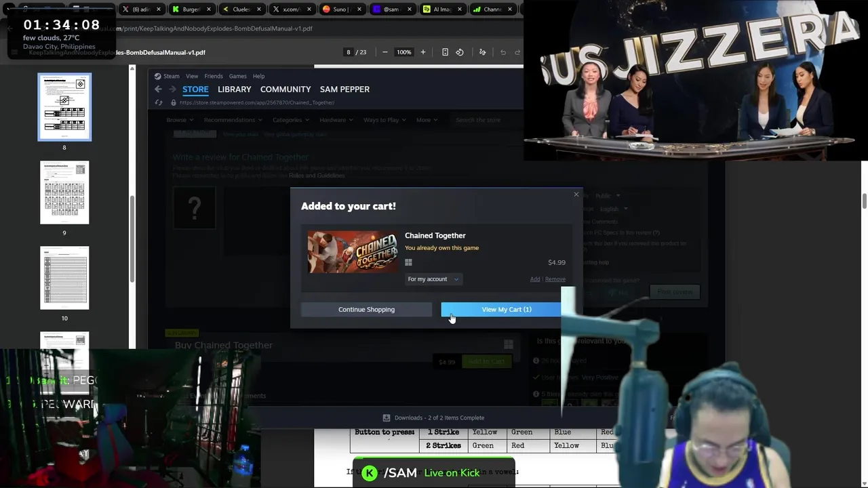This screenshot has height=488, width=868.
Task: Select page 8 thumbnail in PDF sidebar
Action: click(64, 107)
